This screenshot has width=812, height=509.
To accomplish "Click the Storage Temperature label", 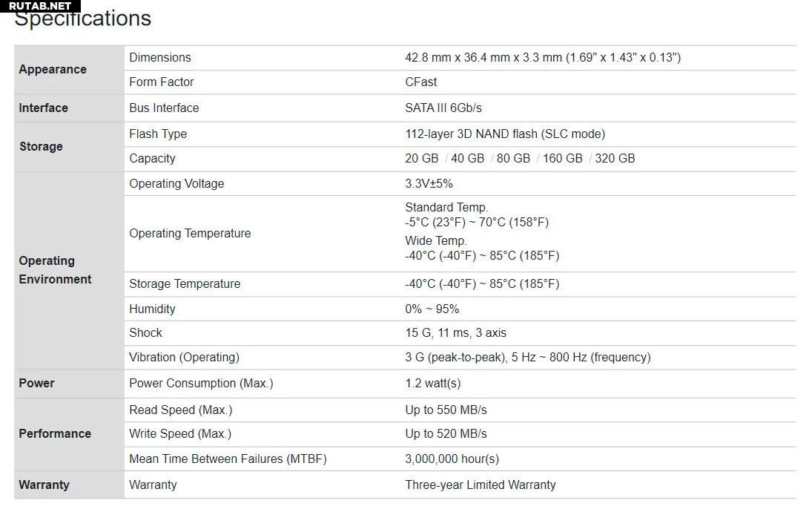I will coord(184,284).
